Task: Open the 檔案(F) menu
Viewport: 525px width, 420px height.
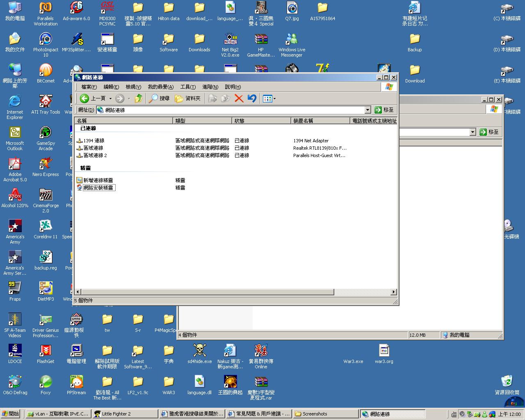Action: point(89,87)
